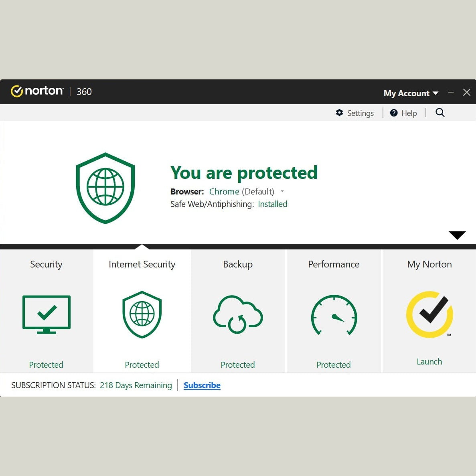The width and height of the screenshot is (476, 476).
Task: Launch My Norton
Action: [429, 361]
